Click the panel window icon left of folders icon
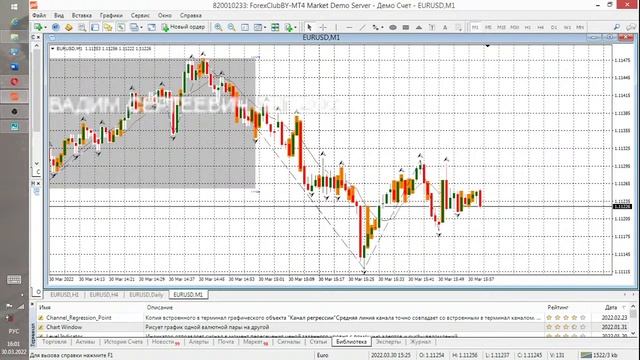Image resolution: width=640 pixels, height=360 pixels. tap(95, 27)
